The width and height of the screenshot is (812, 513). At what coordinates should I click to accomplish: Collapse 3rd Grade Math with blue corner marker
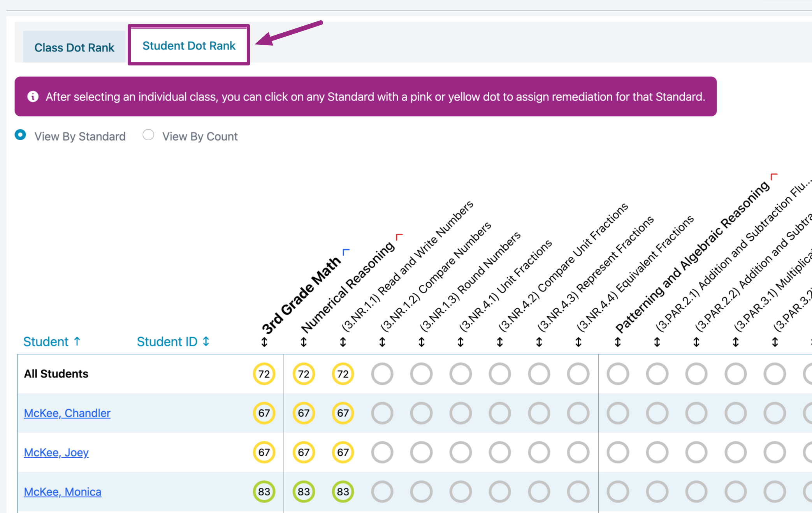coord(346,252)
